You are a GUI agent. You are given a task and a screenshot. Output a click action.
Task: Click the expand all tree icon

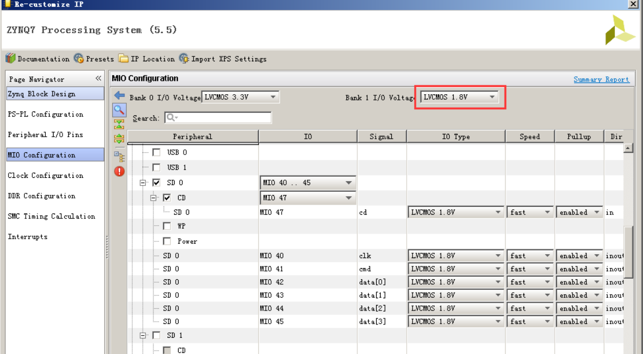click(x=119, y=139)
